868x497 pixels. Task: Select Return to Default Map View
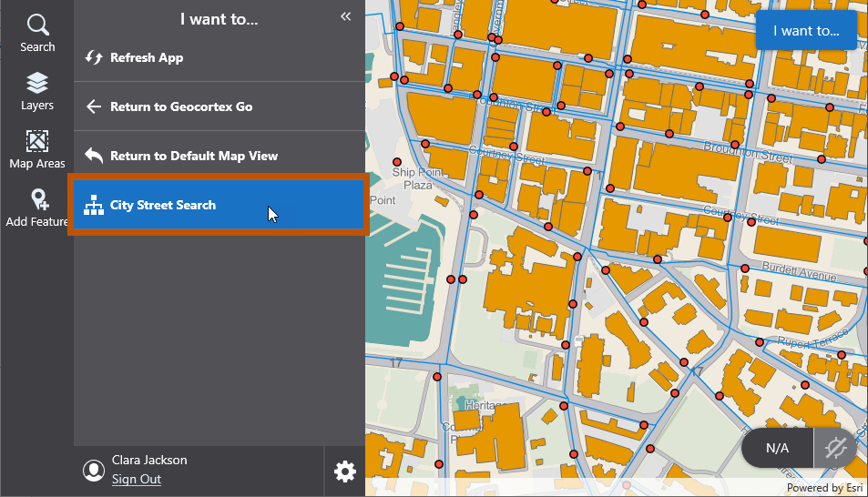tap(193, 156)
